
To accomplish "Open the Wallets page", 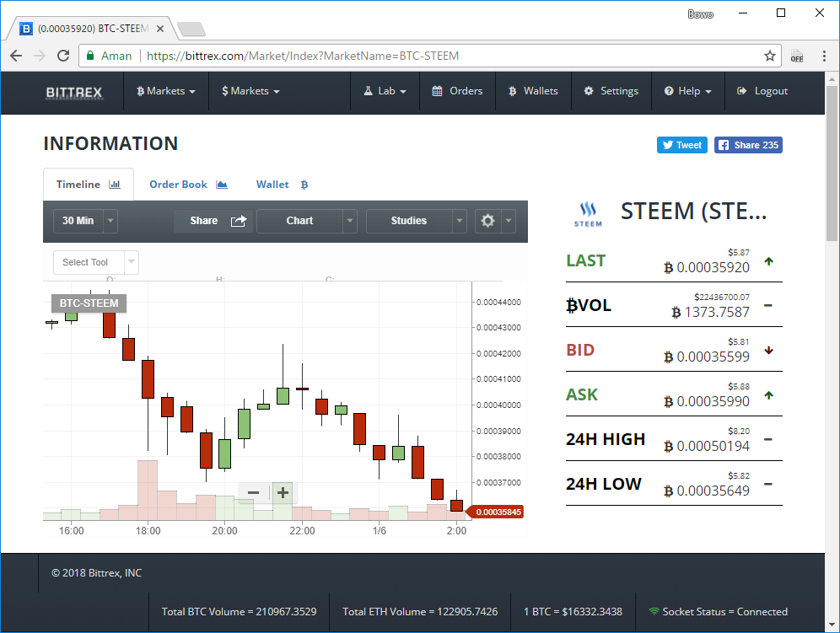I will pyautogui.click(x=533, y=91).
